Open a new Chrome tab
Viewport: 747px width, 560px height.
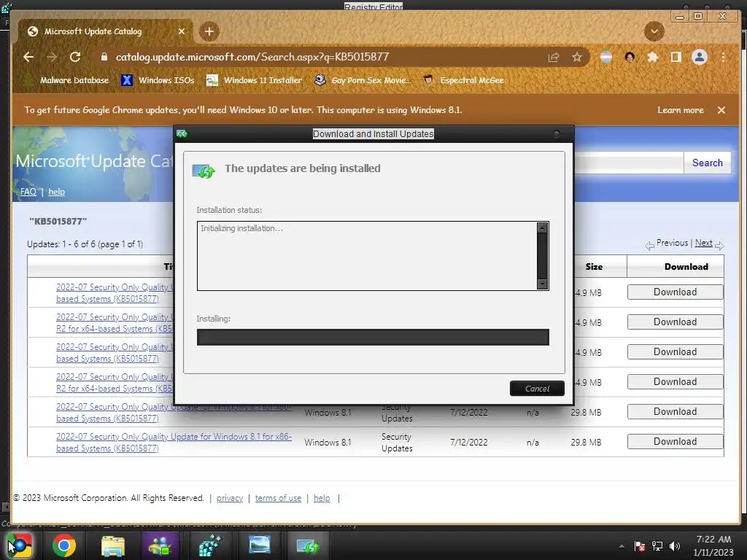209,31
